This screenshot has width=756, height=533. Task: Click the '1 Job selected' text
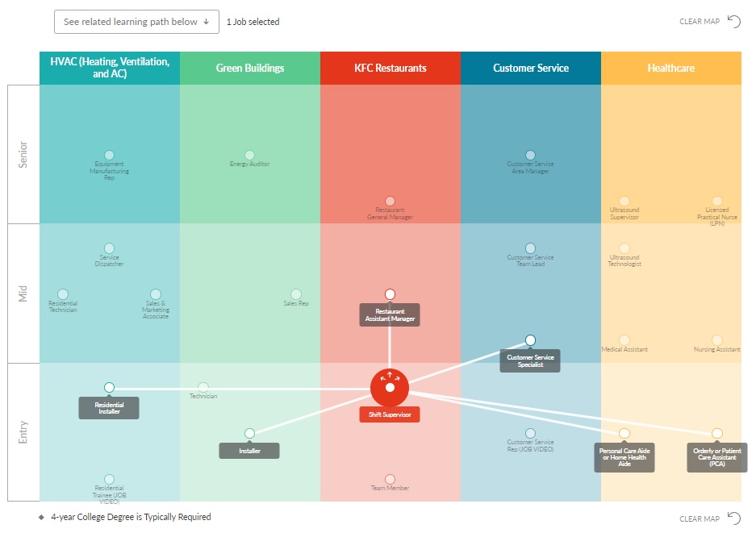[253, 22]
